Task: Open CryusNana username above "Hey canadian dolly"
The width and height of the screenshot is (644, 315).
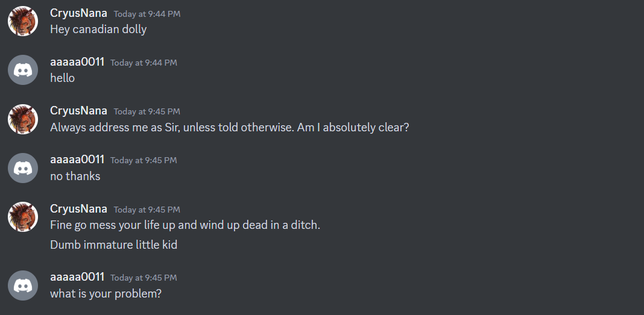Action: coord(78,13)
